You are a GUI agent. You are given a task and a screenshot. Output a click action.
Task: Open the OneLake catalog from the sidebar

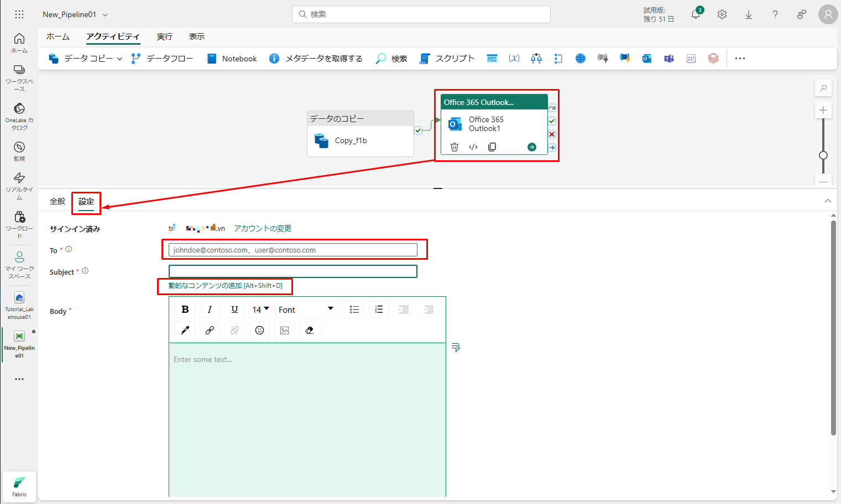(19, 116)
